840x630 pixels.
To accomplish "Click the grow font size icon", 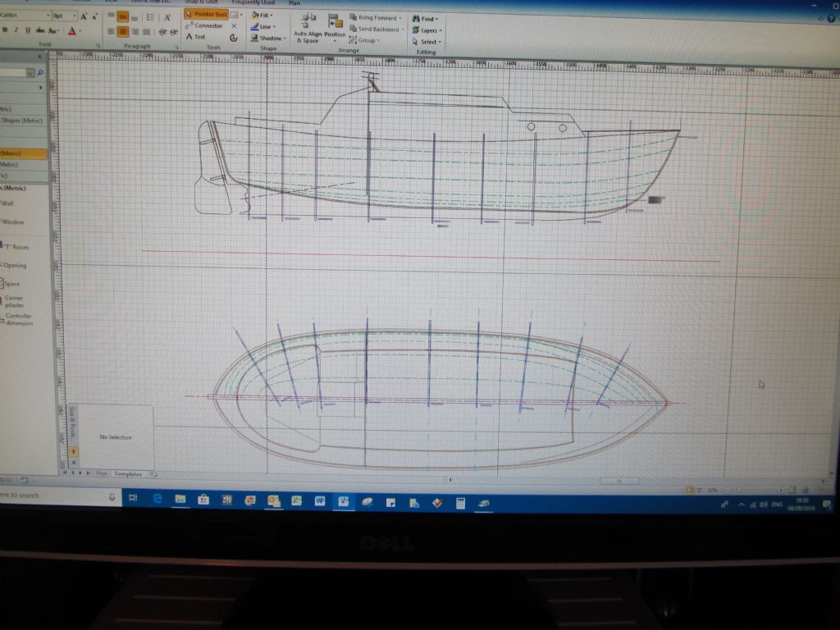I will coord(84,16).
